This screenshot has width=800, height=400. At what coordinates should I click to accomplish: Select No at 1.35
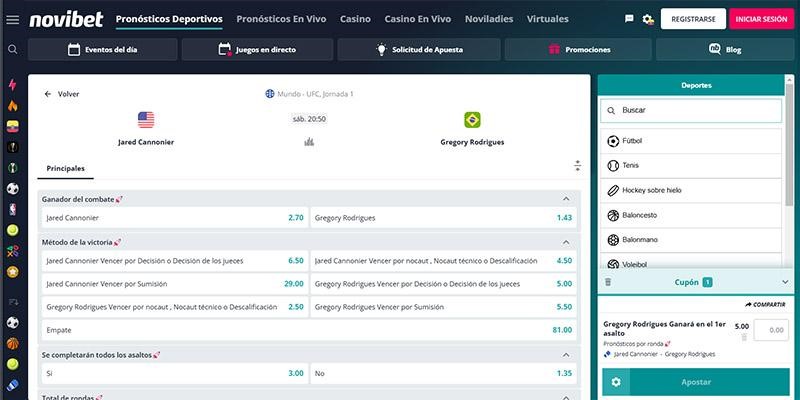click(x=443, y=373)
